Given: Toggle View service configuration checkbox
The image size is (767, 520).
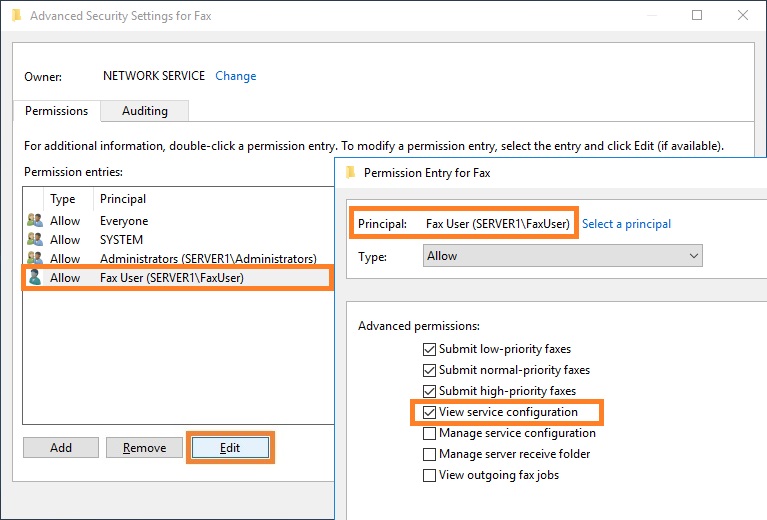Looking at the screenshot, I should (x=429, y=412).
